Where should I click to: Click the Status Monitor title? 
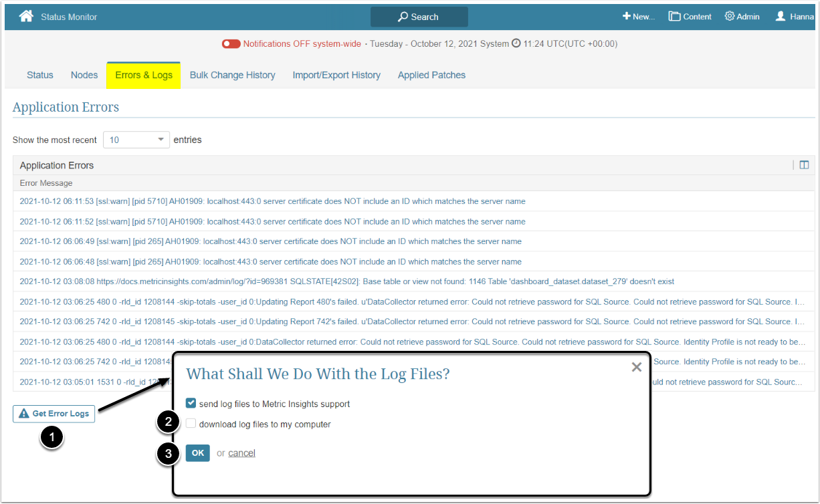pyautogui.click(x=69, y=17)
